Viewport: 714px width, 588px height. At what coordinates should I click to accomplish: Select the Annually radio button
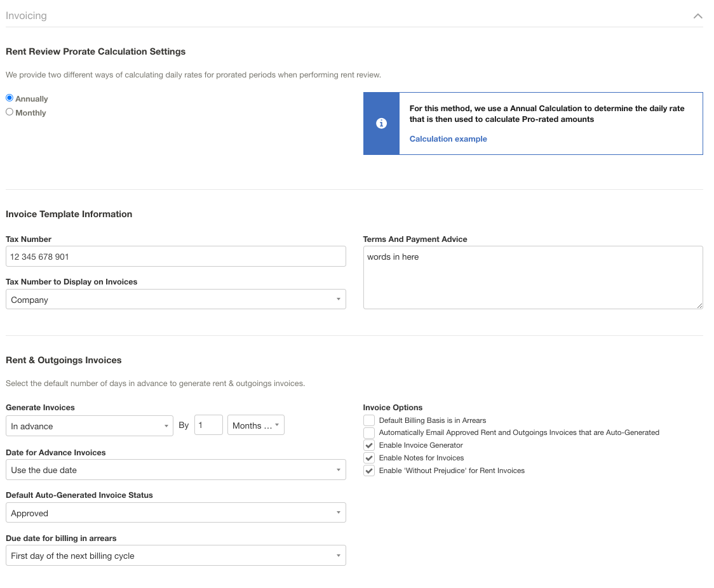[x=10, y=98]
